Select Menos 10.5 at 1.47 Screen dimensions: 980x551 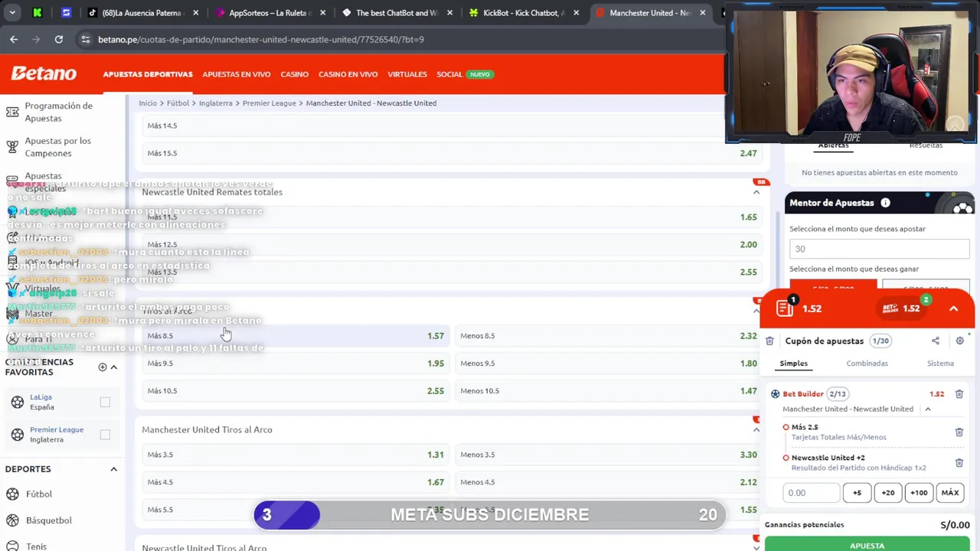[x=609, y=391]
